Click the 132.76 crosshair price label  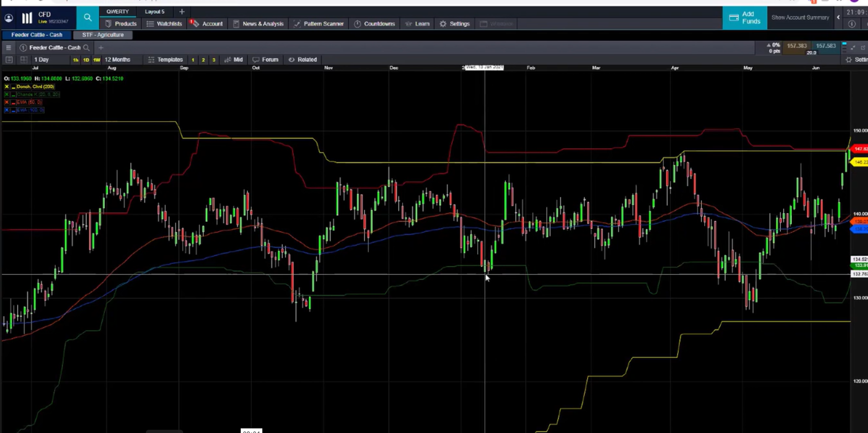(860, 274)
